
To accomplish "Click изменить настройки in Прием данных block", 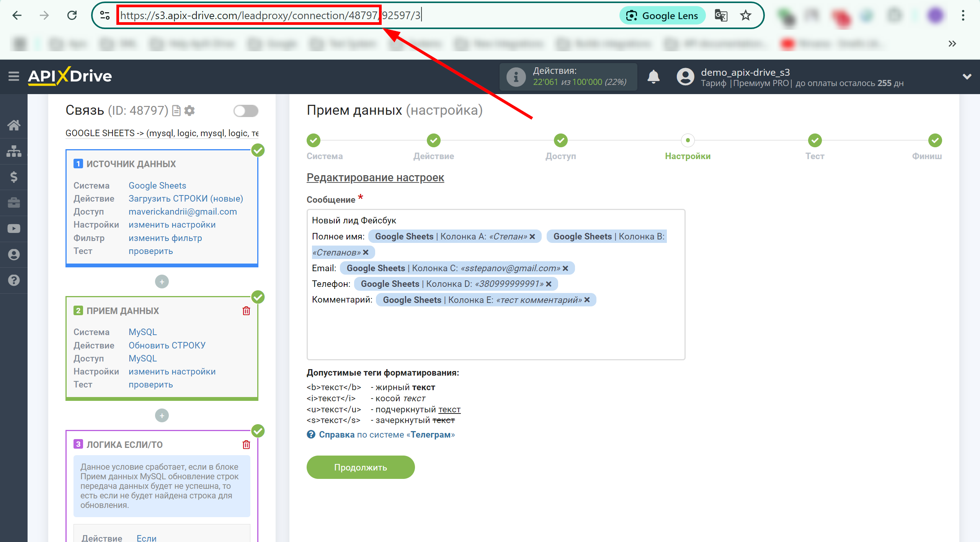I will (x=172, y=371).
